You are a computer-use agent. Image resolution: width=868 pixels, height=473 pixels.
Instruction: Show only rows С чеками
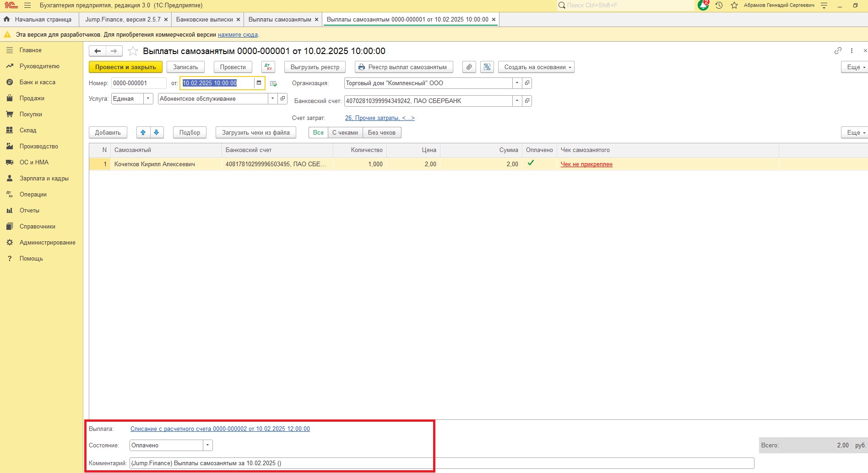coord(345,132)
